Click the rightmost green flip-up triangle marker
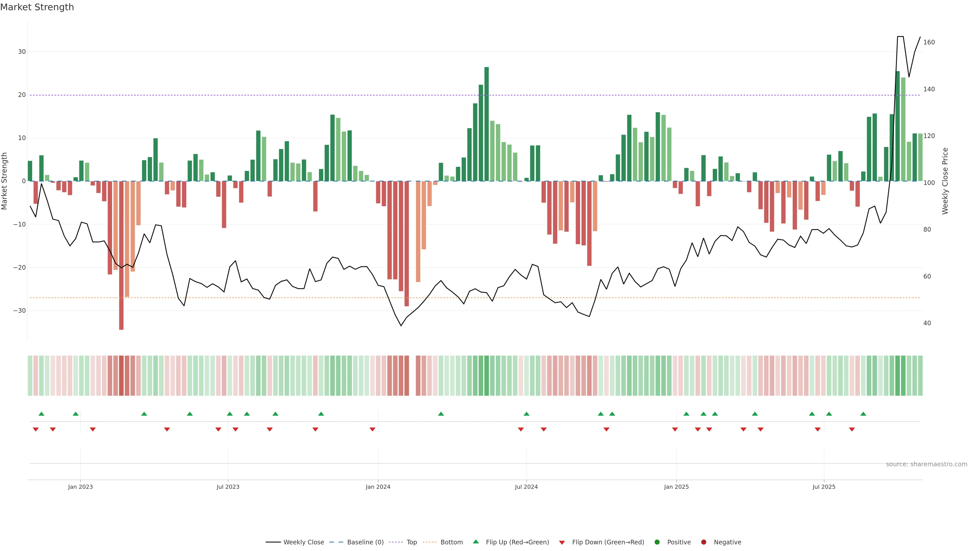The image size is (980, 551). click(x=863, y=414)
